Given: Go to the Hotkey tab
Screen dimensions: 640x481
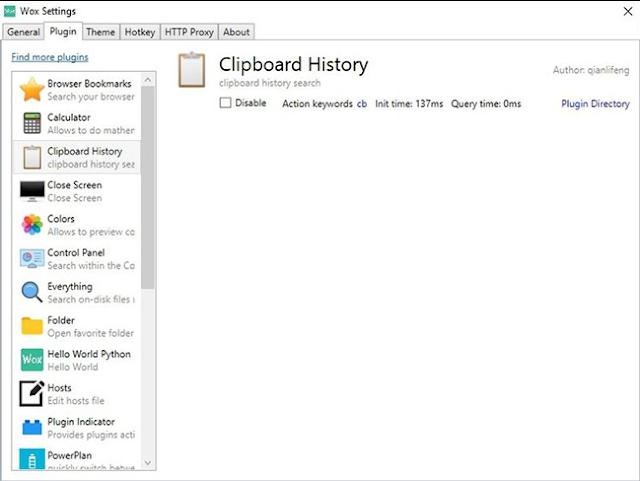Looking at the screenshot, I should (x=140, y=32).
